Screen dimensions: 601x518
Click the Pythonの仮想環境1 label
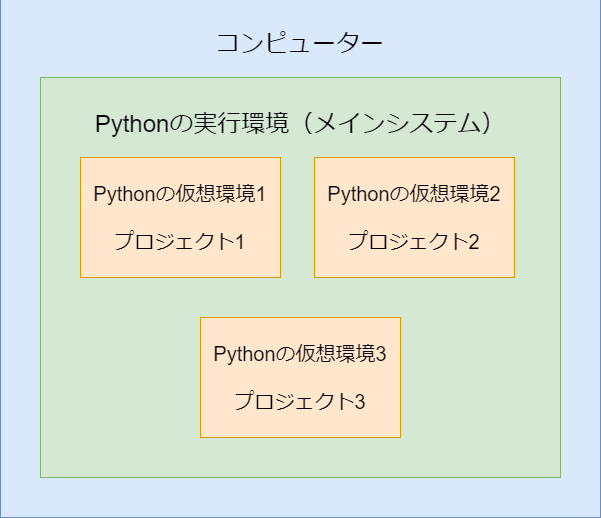(180, 194)
